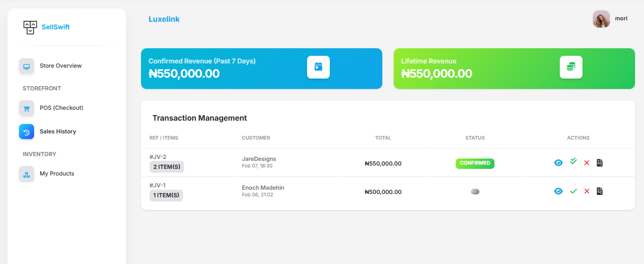Click the CUSTOMER column header
The height and width of the screenshot is (264, 644).
256,138
